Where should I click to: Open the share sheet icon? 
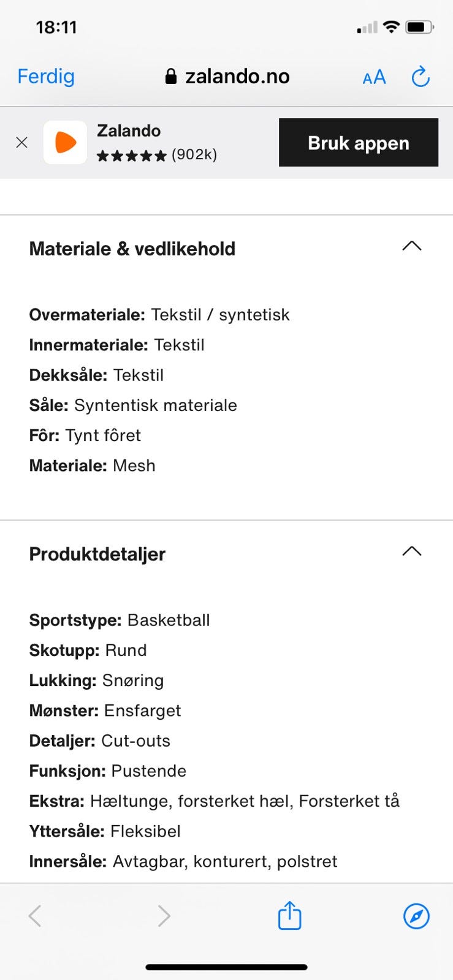289,915
